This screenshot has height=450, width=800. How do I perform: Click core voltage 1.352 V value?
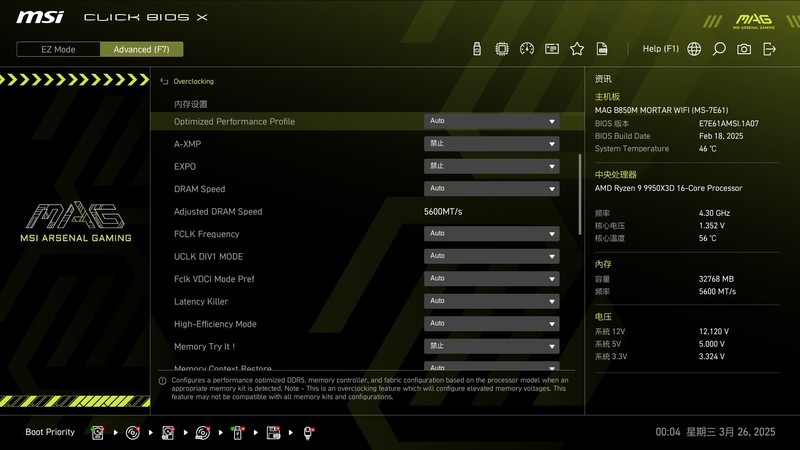(712, 226)
